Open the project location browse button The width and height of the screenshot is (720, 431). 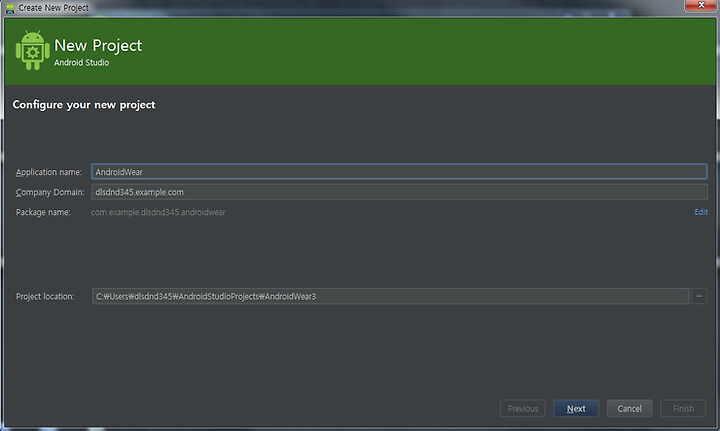[x=699, y=296]
